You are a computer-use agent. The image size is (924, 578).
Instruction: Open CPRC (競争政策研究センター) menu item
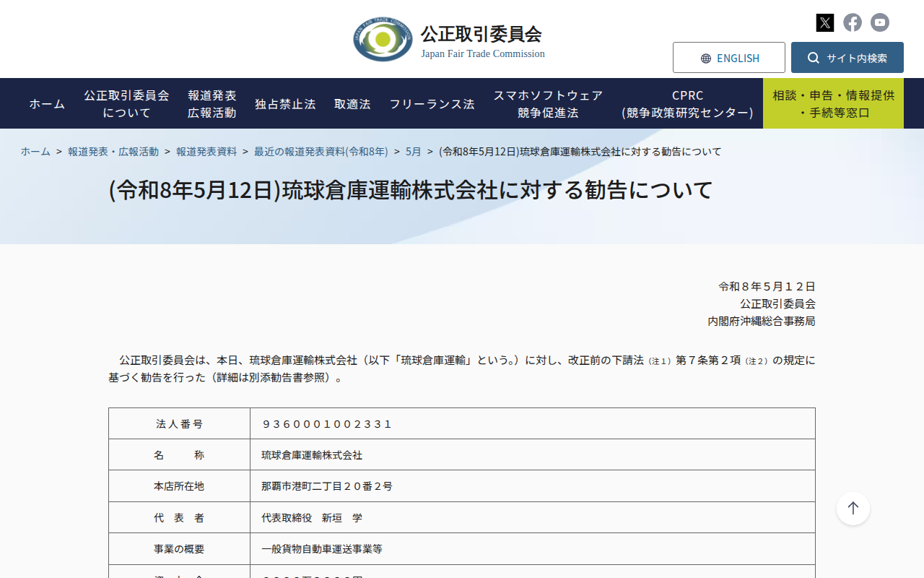pos(687,104)
